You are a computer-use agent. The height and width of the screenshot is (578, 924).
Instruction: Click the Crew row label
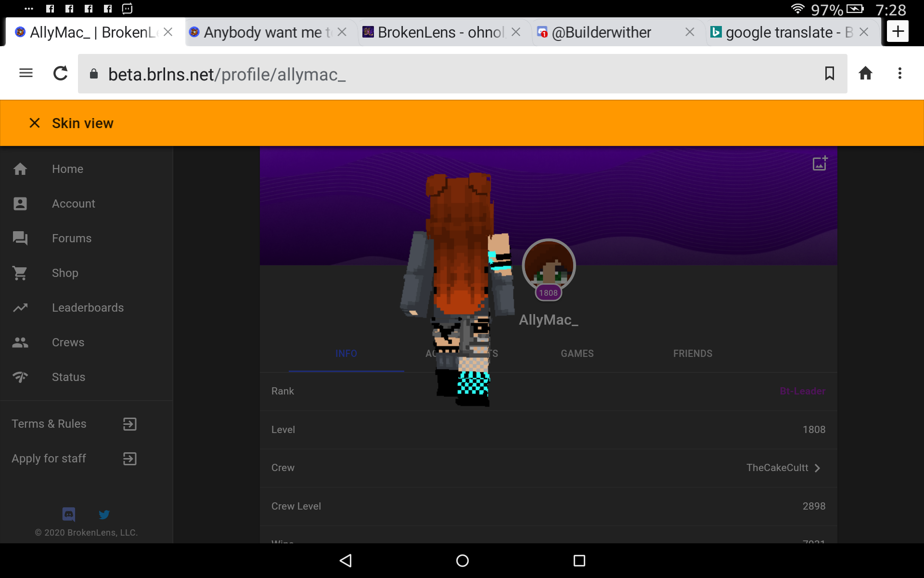point(283,468)
